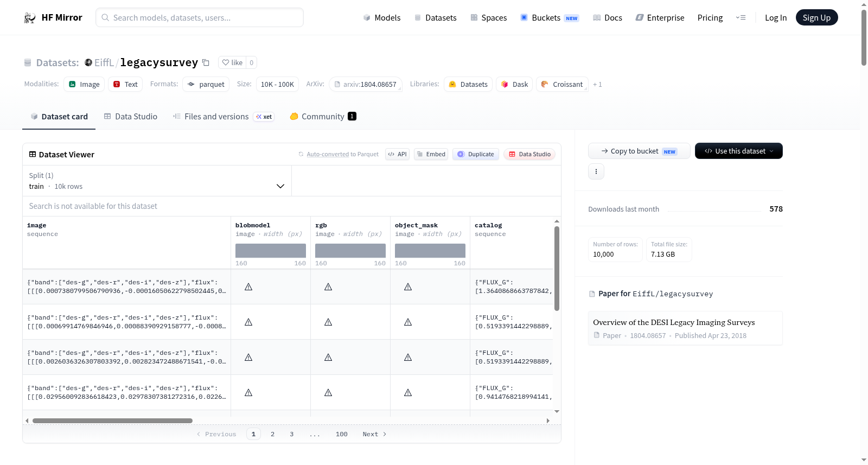
Task: Click Next page in the viewer pagination
Action: tap(374, 434)
